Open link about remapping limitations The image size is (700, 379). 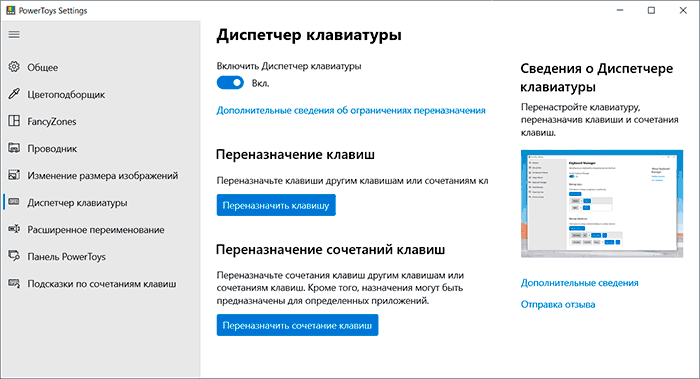(351, 110)
